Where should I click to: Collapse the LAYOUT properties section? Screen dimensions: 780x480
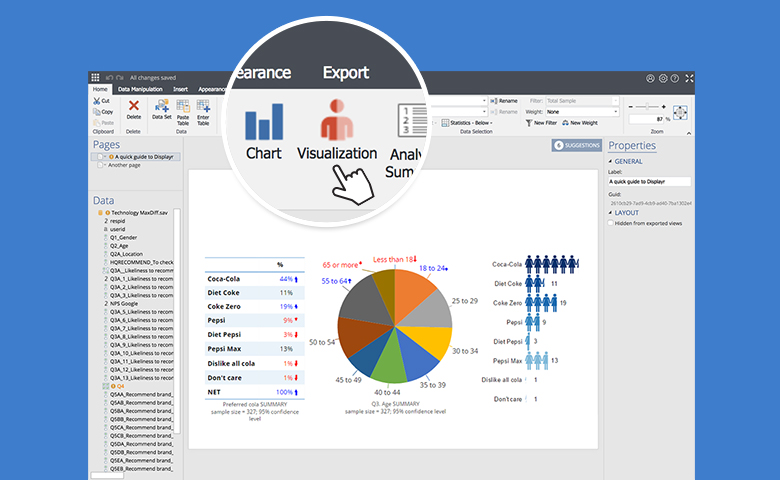pyautogui.click(x=610, y=212)
